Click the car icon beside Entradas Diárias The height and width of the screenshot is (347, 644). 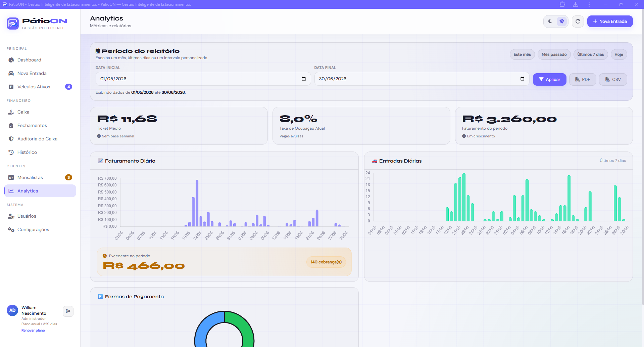pyautogui.click(x=375, y=161)
